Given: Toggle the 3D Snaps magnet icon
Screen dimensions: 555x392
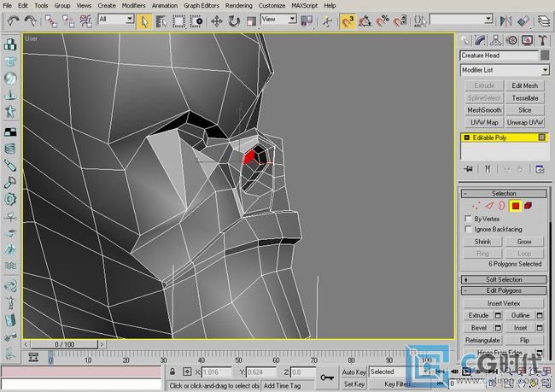Looking at the screenshot, I should 348,21.
